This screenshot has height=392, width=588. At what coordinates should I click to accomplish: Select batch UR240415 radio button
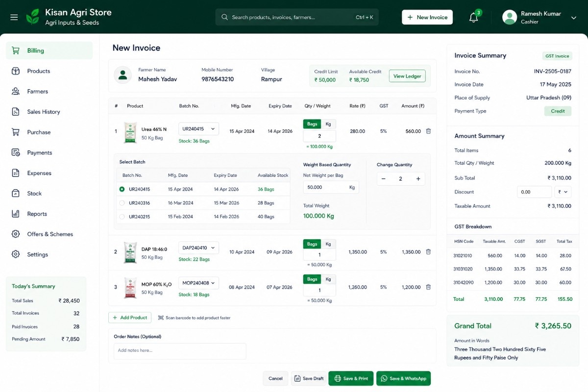click(x=122, y=189)
